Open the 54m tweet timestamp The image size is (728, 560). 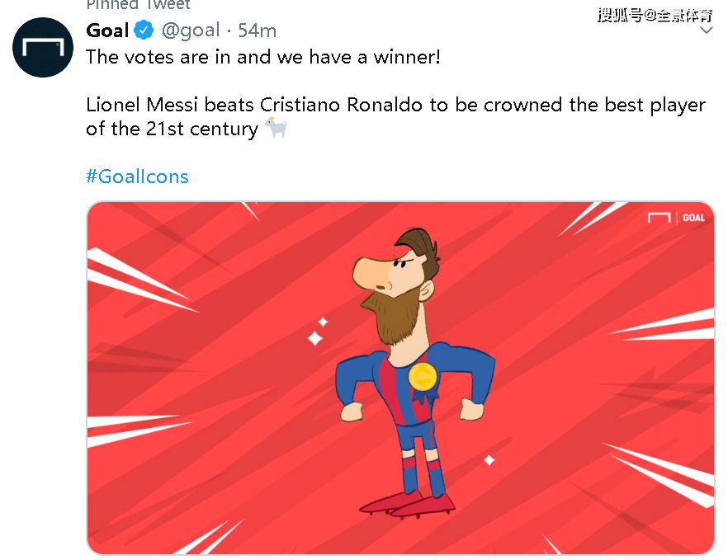tap(258, 31)
